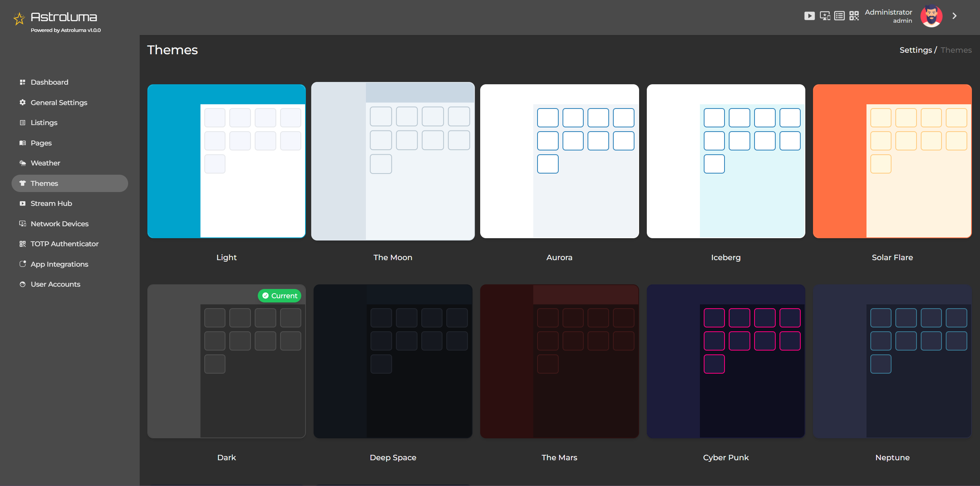This screenshot has height=486, width=980.
Task: Select the Solar Flare theme preview
Action: (x=892, y=161)
